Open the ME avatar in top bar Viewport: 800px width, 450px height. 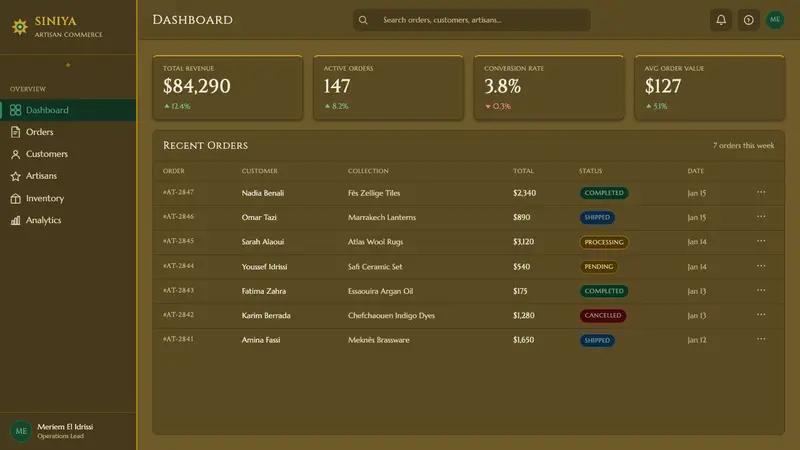pos(774,20)
